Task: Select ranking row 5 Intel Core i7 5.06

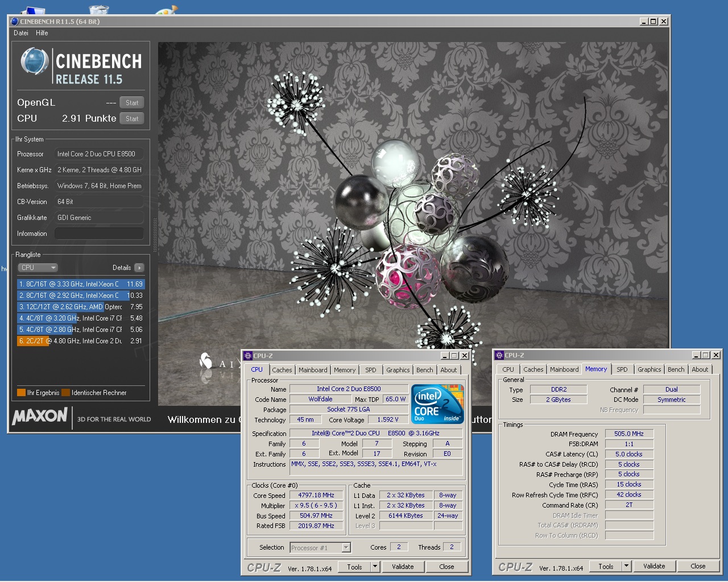Action: [81, 330]
